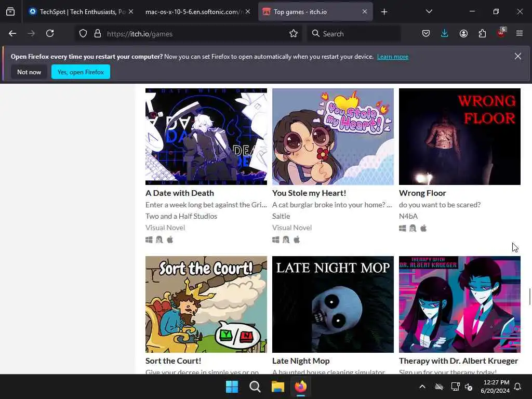Click Windows icon under Wrong Floor
The image size is (532, 399).
click(x=403, y=229)
